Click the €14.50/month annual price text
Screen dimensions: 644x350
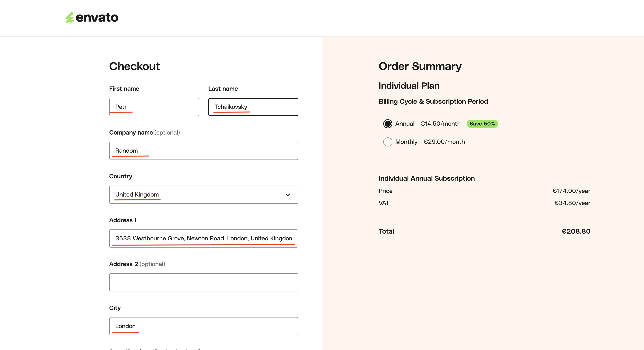441,124
